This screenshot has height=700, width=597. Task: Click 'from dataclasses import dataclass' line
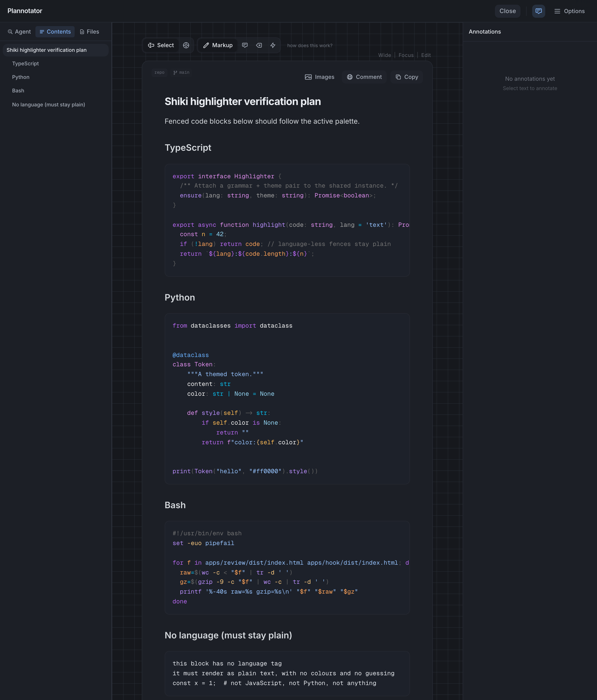232,326
